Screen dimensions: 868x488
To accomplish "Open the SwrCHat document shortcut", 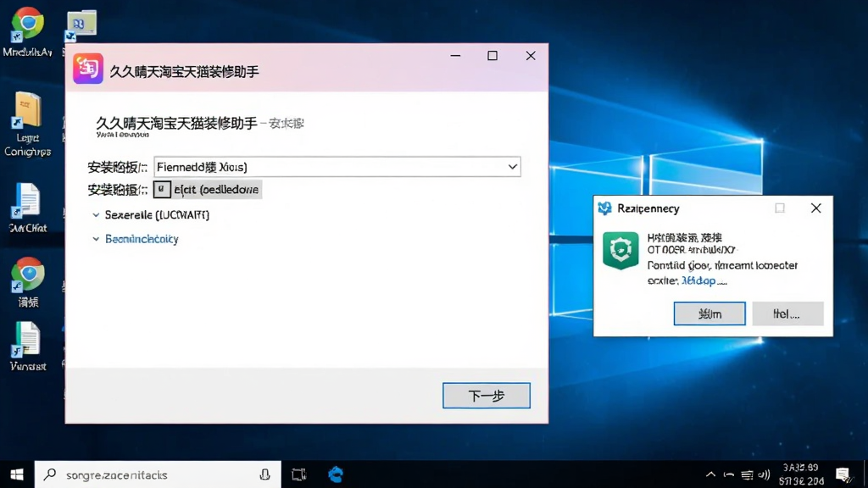I will (27, 208).
